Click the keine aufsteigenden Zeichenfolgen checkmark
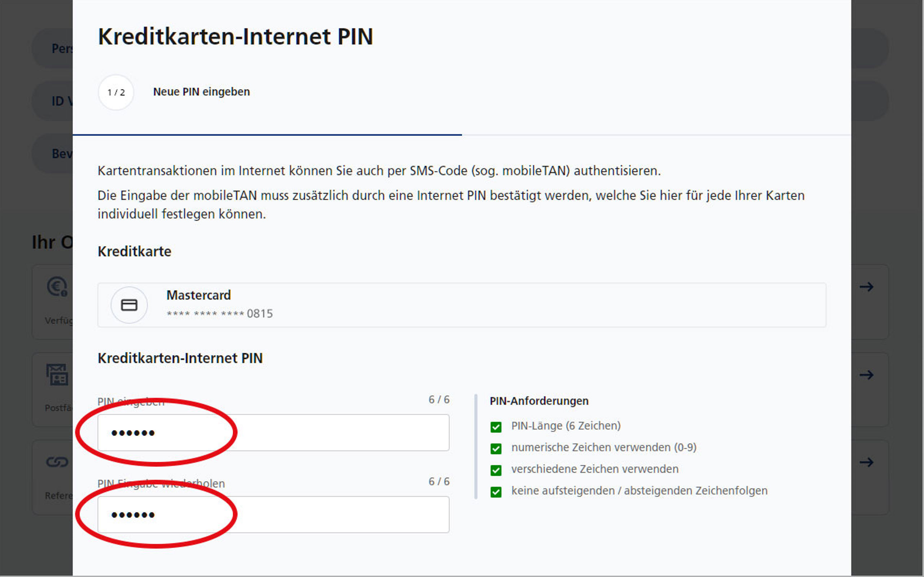This screenshot has width=924, height=577. [496, 492]
